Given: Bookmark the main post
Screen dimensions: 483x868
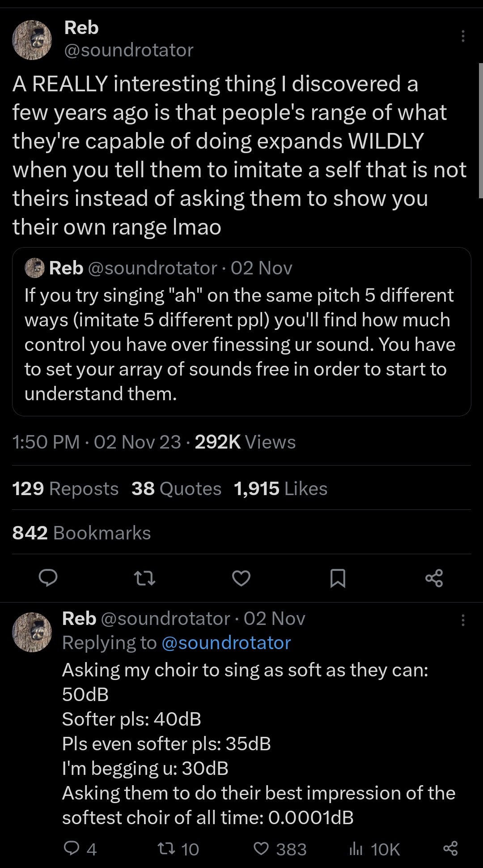Looking at the screenshot, I should [338, 578].
